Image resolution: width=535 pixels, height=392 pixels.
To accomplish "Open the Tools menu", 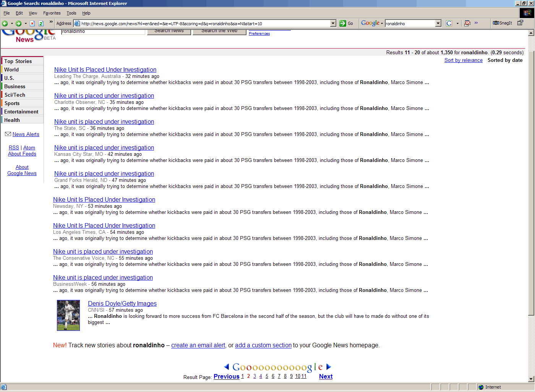I will pyautogui.click(x=71, y=13).
